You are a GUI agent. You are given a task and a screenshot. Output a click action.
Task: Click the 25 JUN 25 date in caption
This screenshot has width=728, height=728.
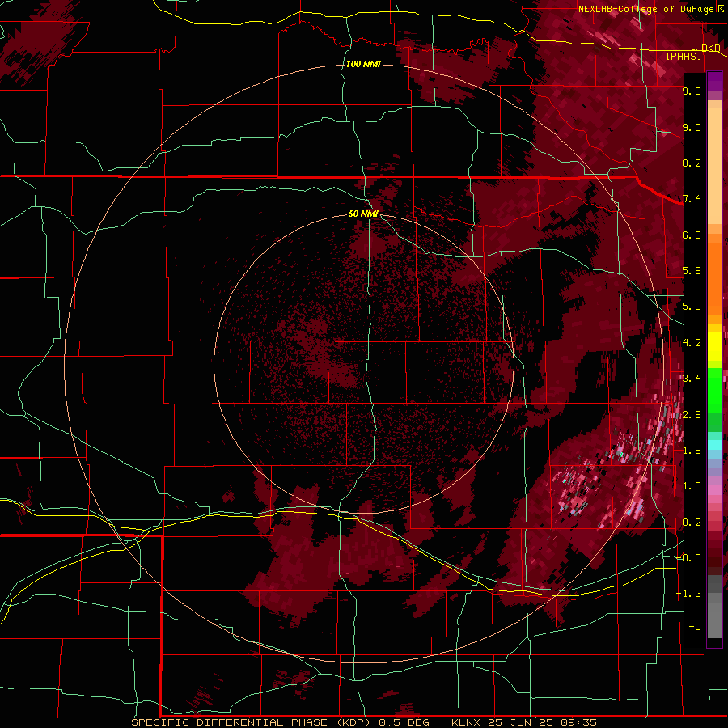point(522,722)
